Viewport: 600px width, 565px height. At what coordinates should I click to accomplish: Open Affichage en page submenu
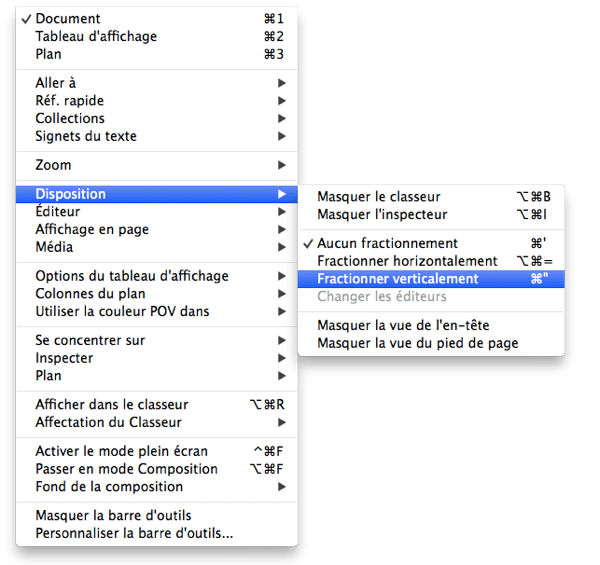pos(92,229)
